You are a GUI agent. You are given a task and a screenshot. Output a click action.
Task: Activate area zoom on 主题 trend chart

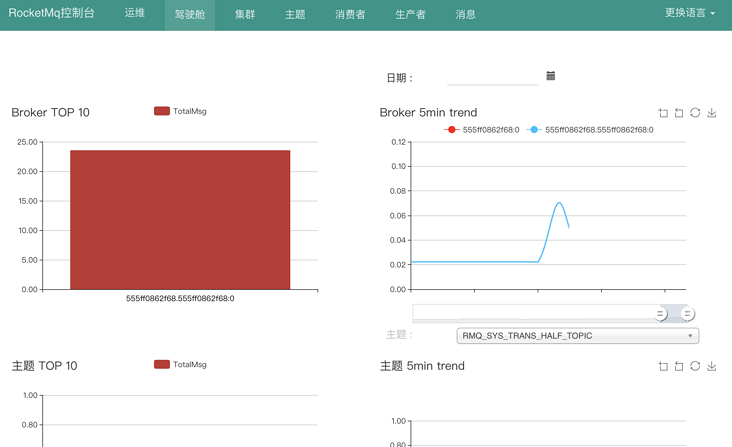coord(663,366)
